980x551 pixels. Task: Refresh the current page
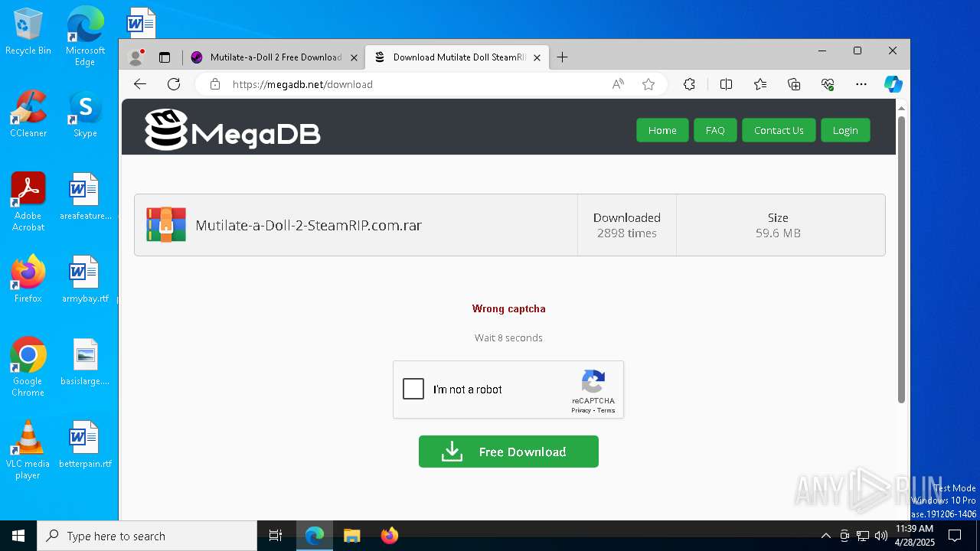coord(174,84)
